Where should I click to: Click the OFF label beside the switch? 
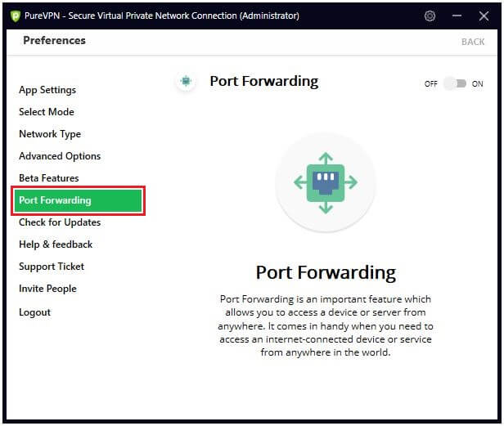(430, 84)
